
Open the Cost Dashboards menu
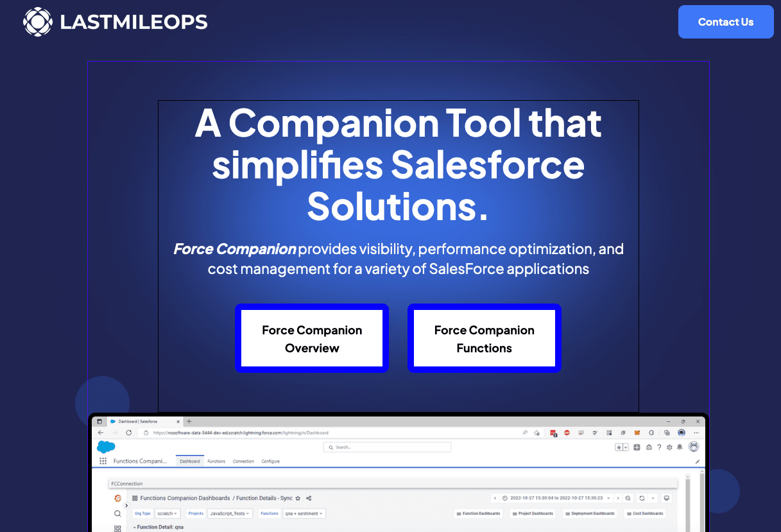644,513
